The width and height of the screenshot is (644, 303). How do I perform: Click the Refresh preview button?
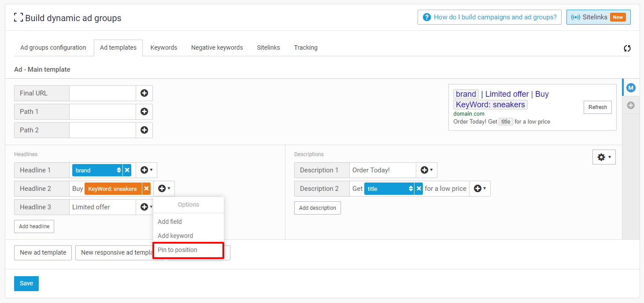(597, 107)
